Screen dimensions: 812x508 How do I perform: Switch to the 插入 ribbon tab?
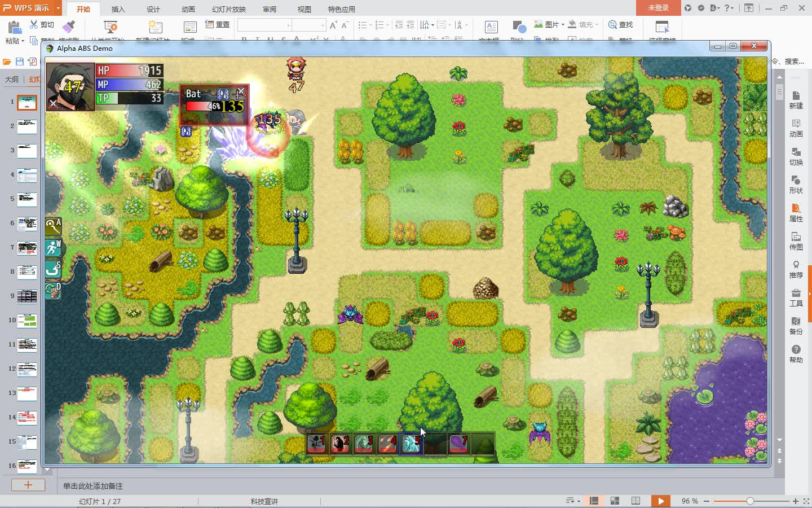coord(117,8)
